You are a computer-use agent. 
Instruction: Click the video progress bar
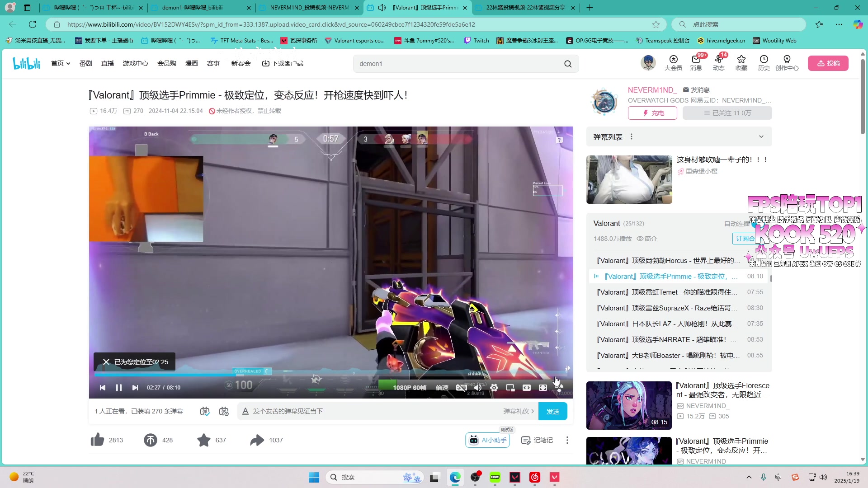point(331,375)
